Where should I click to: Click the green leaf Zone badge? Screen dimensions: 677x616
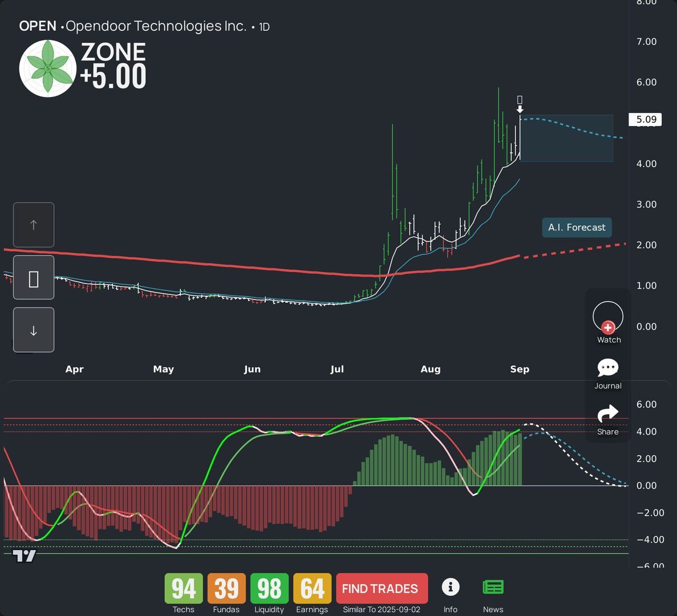pyautogui.click(x=48, y=68)
